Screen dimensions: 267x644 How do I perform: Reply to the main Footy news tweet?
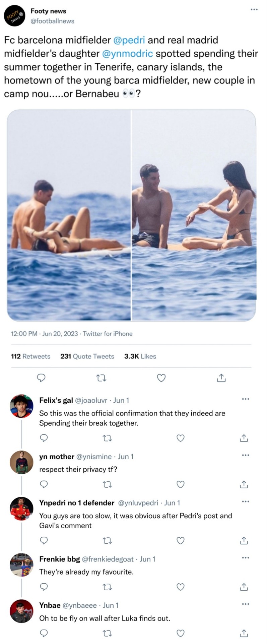41,378
